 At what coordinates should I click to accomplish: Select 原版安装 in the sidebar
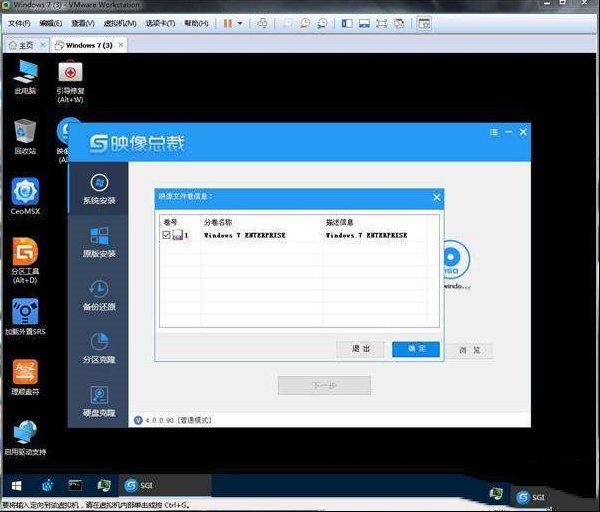tap(99, 242)
